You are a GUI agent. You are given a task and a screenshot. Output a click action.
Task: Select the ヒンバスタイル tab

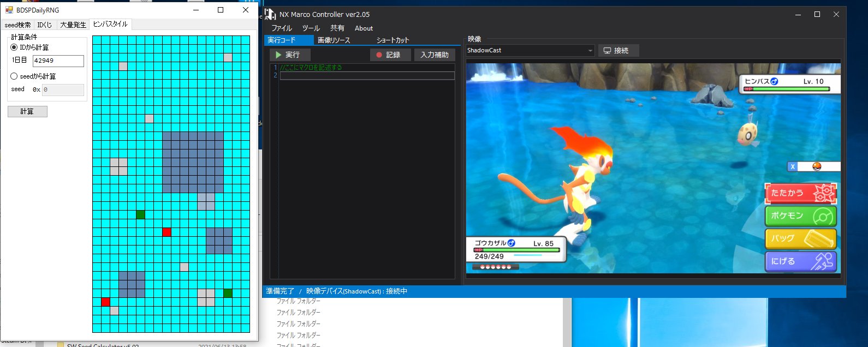click(110, 24)
